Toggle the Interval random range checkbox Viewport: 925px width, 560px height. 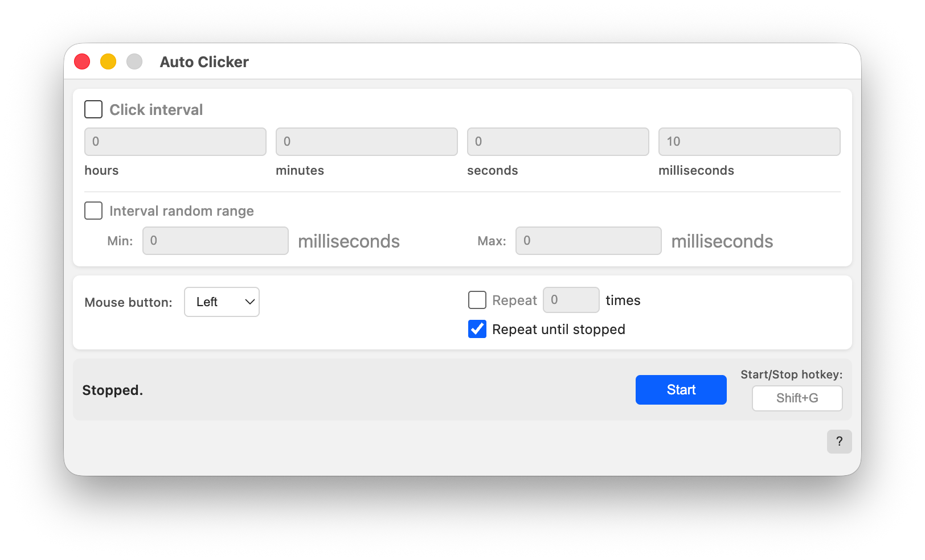[x=93, y=211]
